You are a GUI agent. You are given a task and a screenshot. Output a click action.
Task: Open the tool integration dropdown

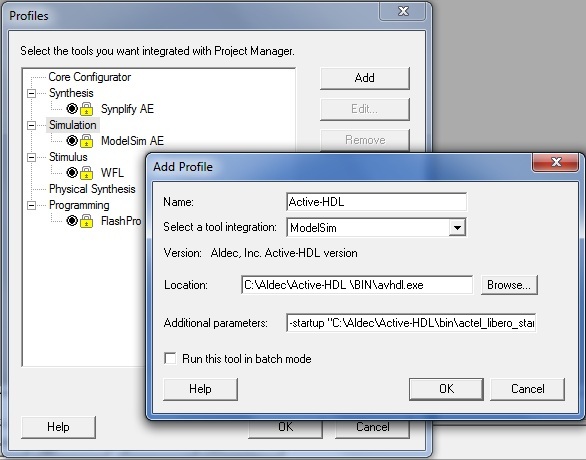point(457,227)
